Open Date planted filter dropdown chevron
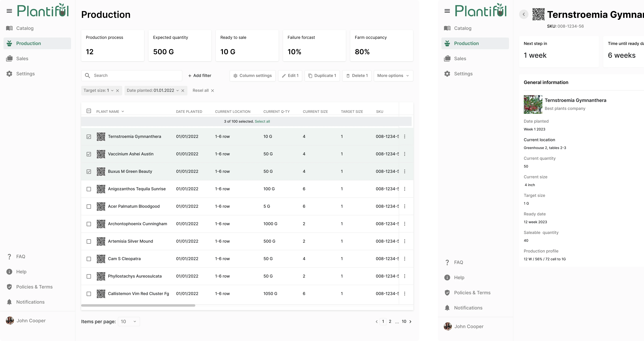 pos(177,91)
